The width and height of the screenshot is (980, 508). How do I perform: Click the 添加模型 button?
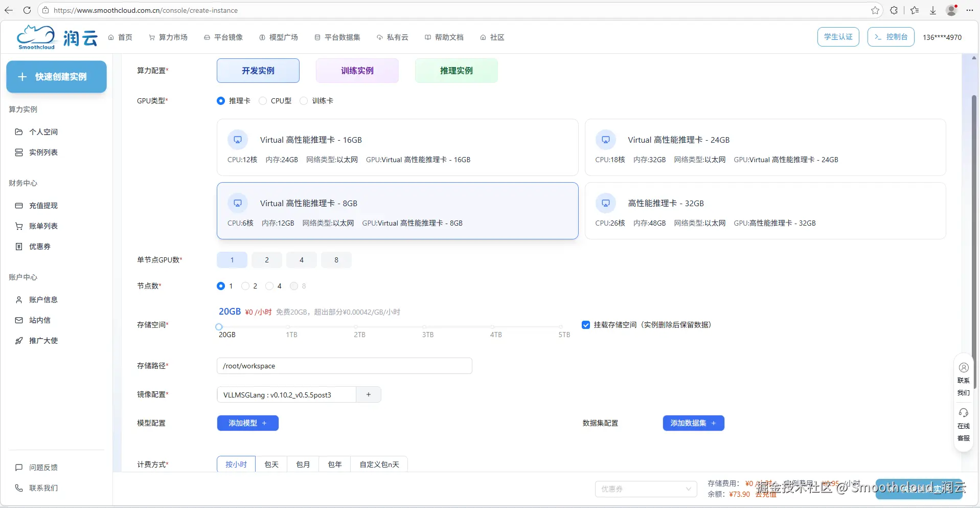pos(248,423)
